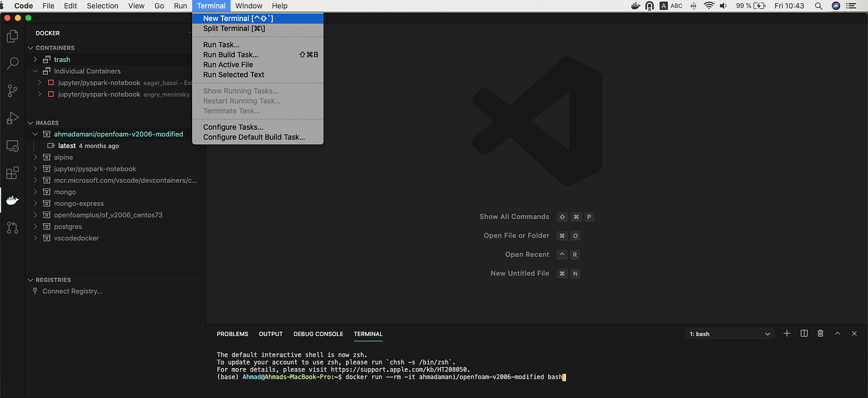The image size is (868, 398).
Task: Open the Source Control icon
Action: coord(12,91)
